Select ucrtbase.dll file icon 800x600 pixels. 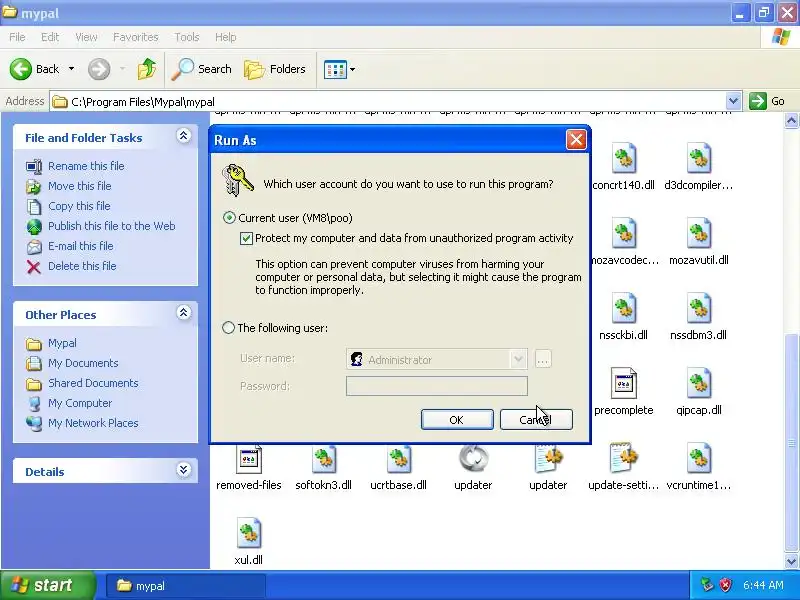pyautogui.click(x=398, y=459)
